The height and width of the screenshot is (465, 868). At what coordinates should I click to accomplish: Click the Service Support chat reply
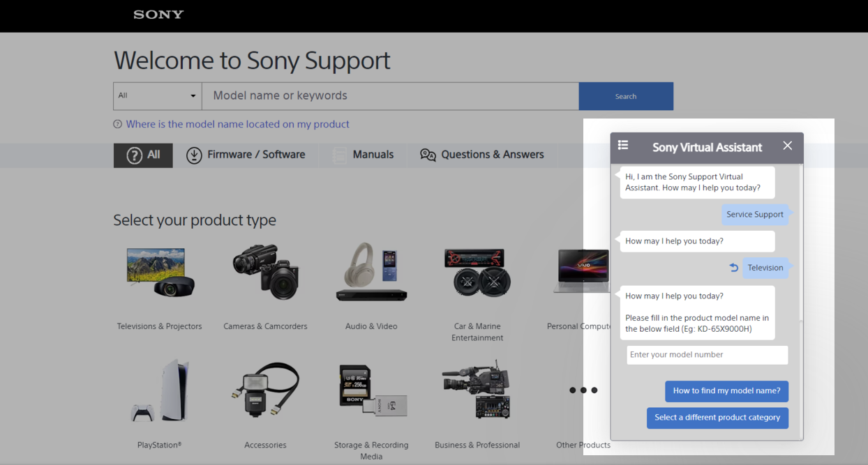[755, 215]
